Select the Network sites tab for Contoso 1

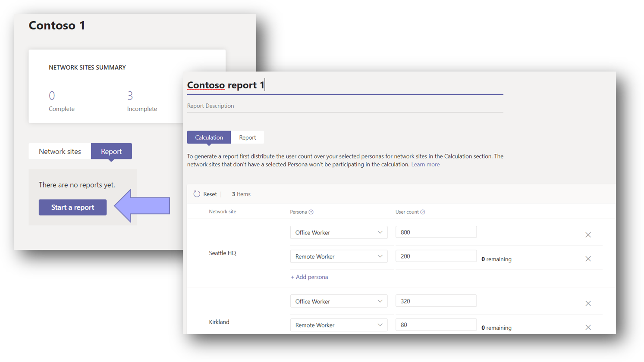click(x=60, y=151)
